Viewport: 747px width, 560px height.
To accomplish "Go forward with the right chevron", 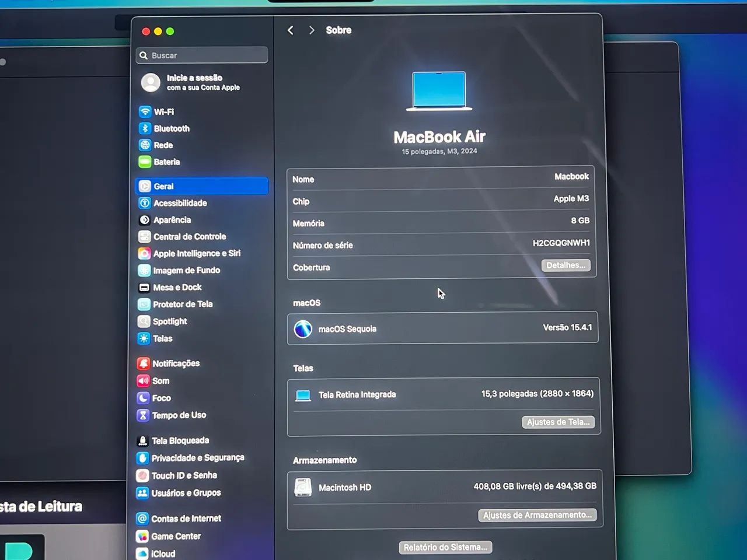I will pos(312,30).
